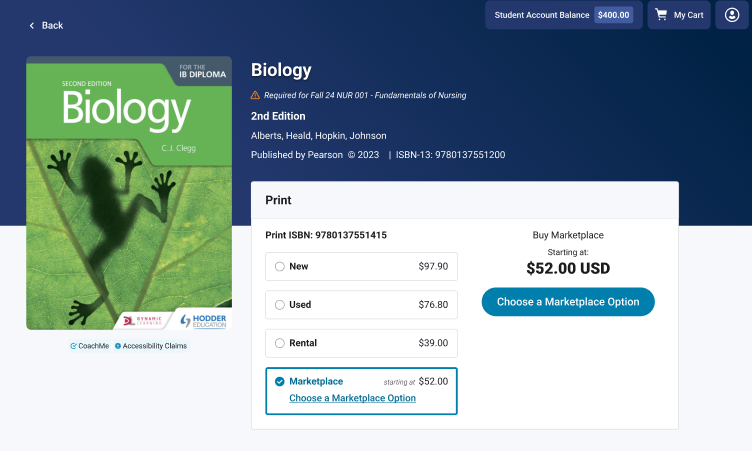
Task: Click the Student Account Balance label
Action: point(541,15)
